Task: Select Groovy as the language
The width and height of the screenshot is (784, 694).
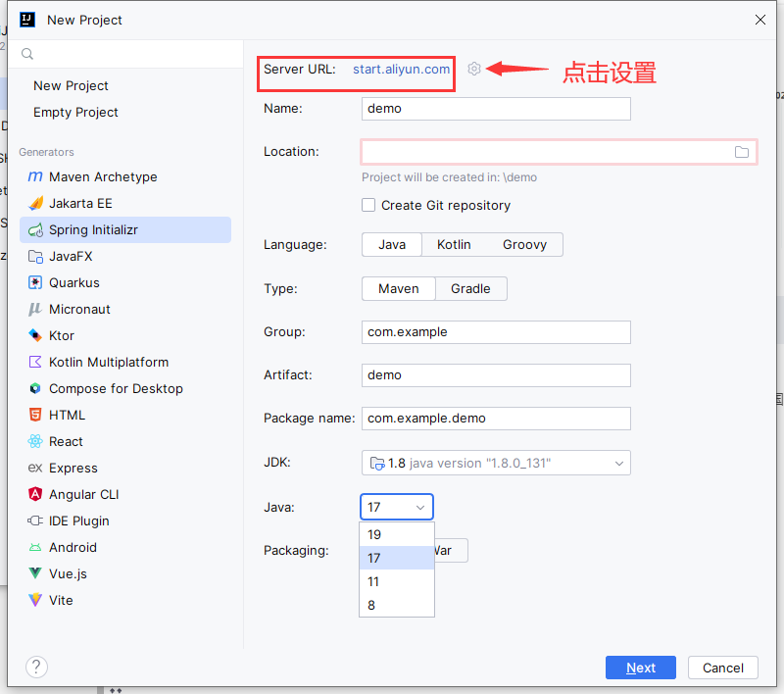Action: click(x=524, y=245)
